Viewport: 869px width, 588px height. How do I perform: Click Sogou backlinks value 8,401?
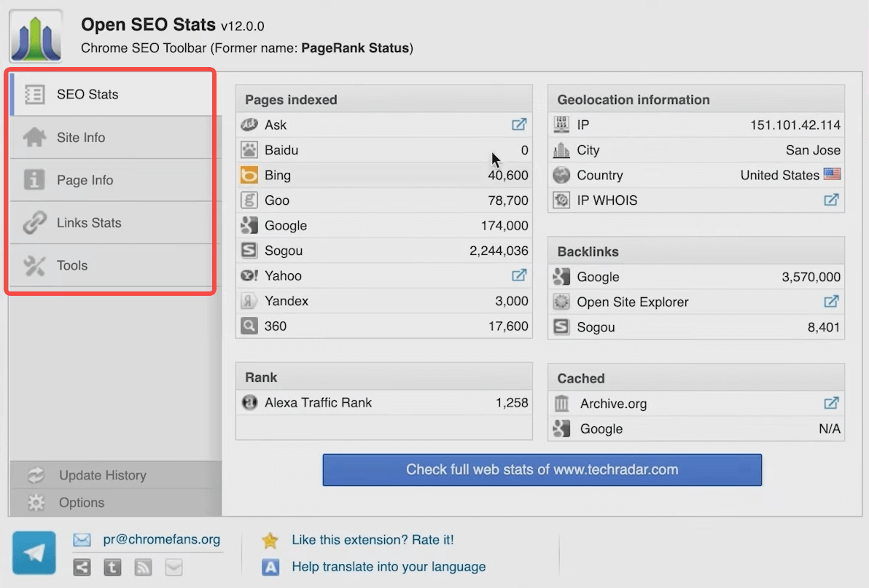pos(824,327)
